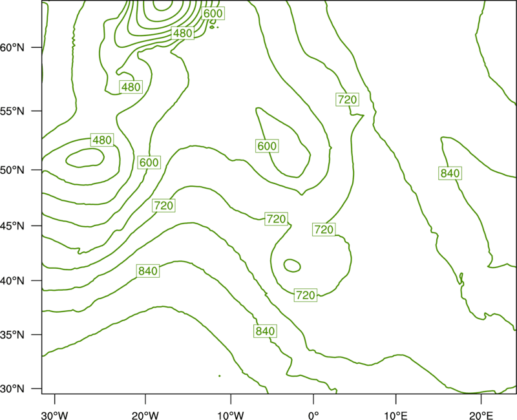Click the 55°N latitude axis label
517x420 pixels.
pyautogui.click(x=12, y=110)
